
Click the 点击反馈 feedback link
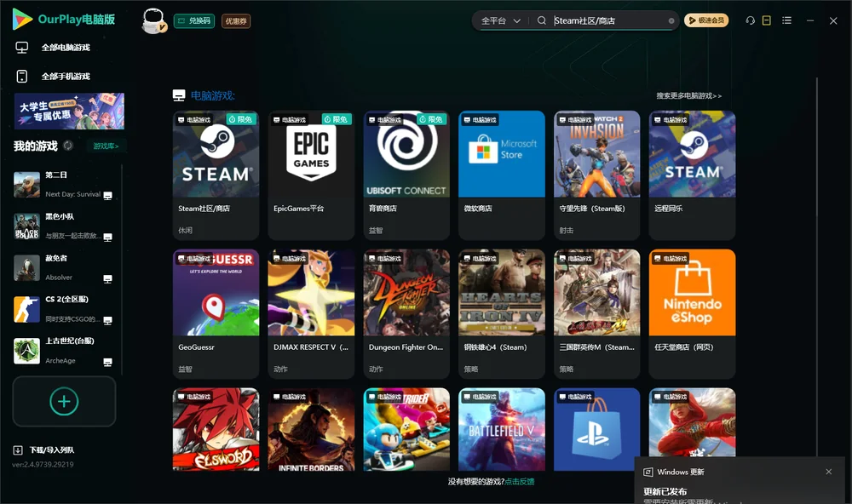click(520, 481)
